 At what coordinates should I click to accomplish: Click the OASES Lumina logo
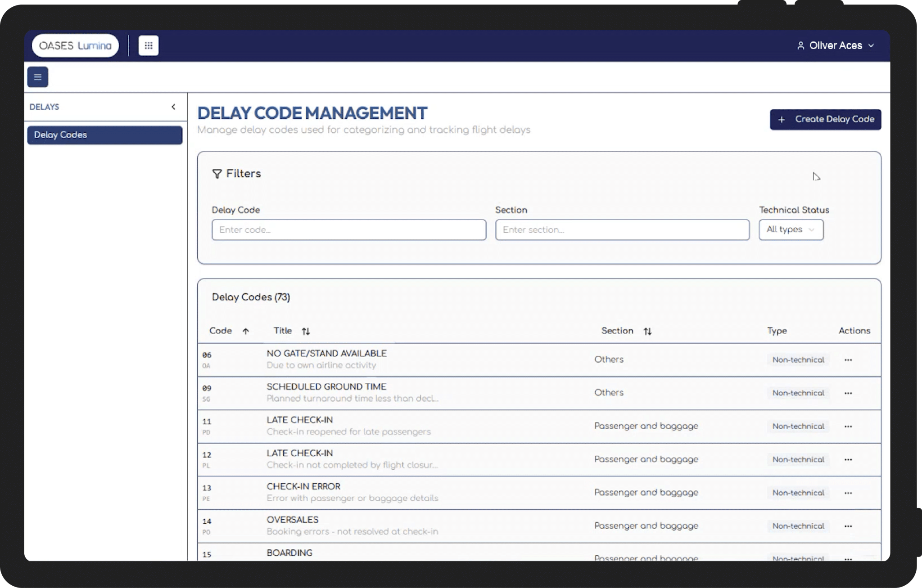pyautogui.click(x=75, y=45)
